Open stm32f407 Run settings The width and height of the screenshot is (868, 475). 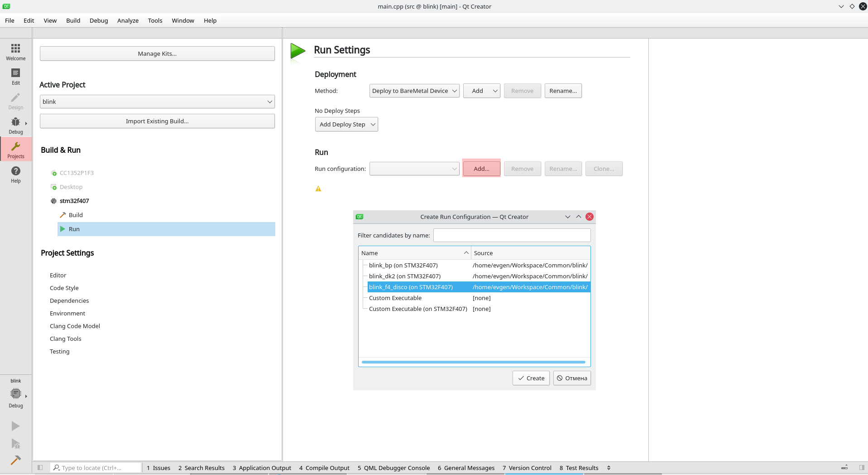pyautogui.click(x=166, y=229)
